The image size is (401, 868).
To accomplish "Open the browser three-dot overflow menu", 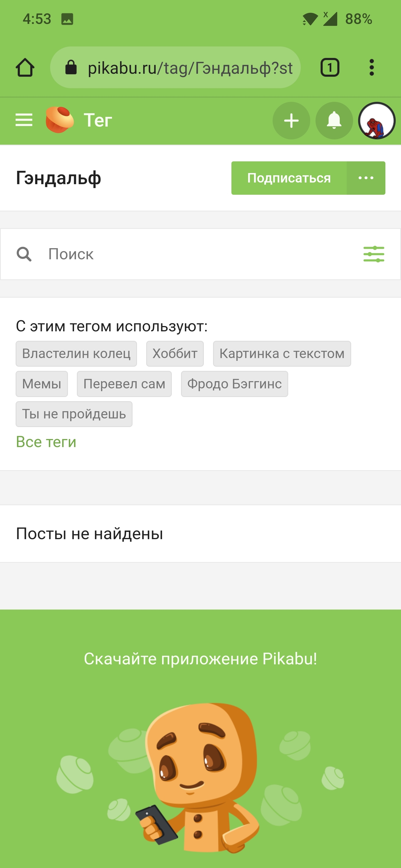I will pyautogui.click(x=371, y=68).
